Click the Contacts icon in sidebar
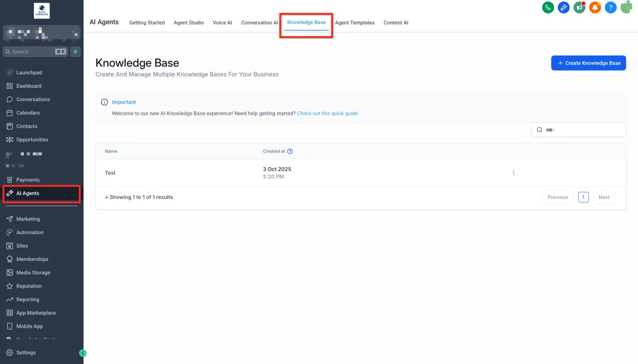The height and width of the screenshot is (364, 638). (10, 126)
